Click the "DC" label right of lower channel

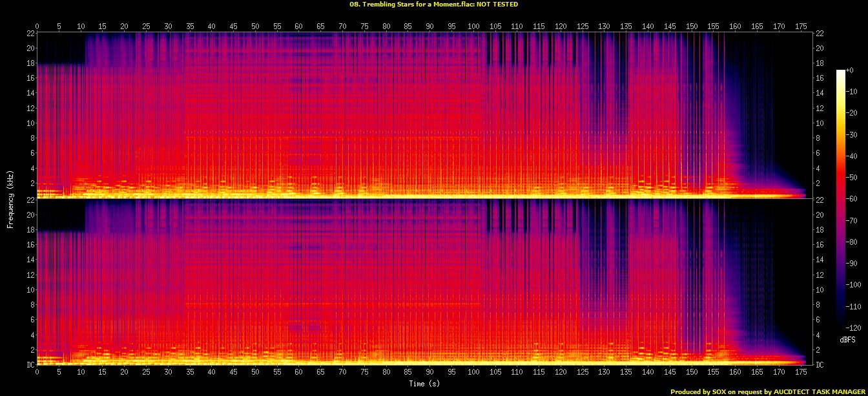pos(820,364)
